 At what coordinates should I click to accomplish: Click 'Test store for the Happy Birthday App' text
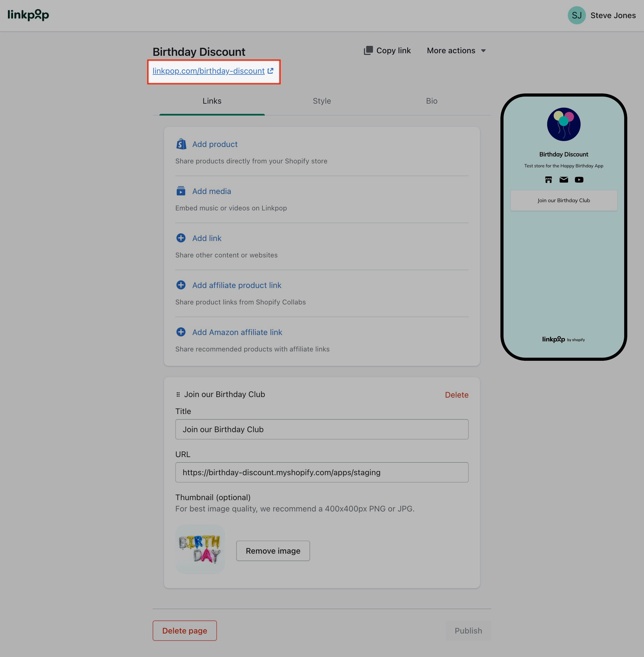coord(564,166)
